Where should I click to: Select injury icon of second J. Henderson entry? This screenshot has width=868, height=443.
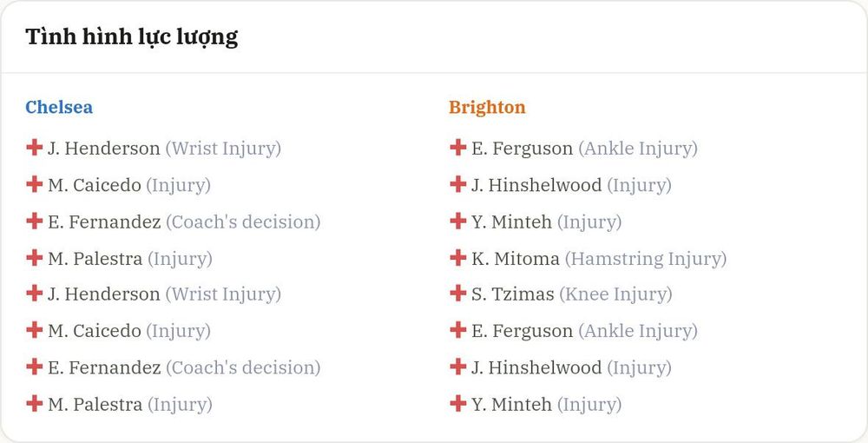(x=35, y=293)
